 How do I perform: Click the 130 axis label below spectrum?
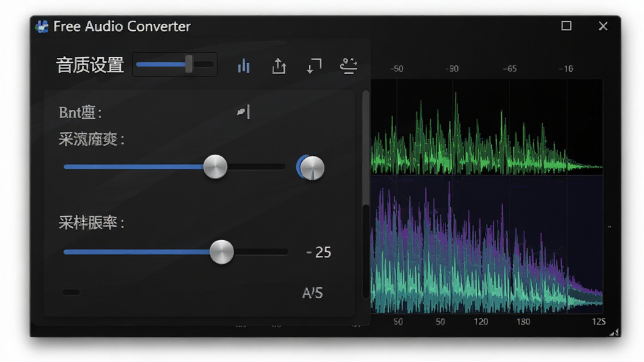click(523, 321)
